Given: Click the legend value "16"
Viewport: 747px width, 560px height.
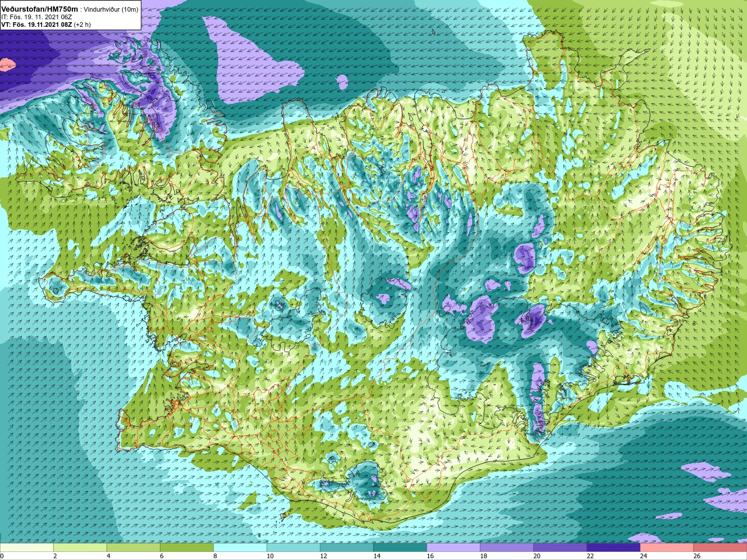Looking at the screenshot, I should point(430,556).
